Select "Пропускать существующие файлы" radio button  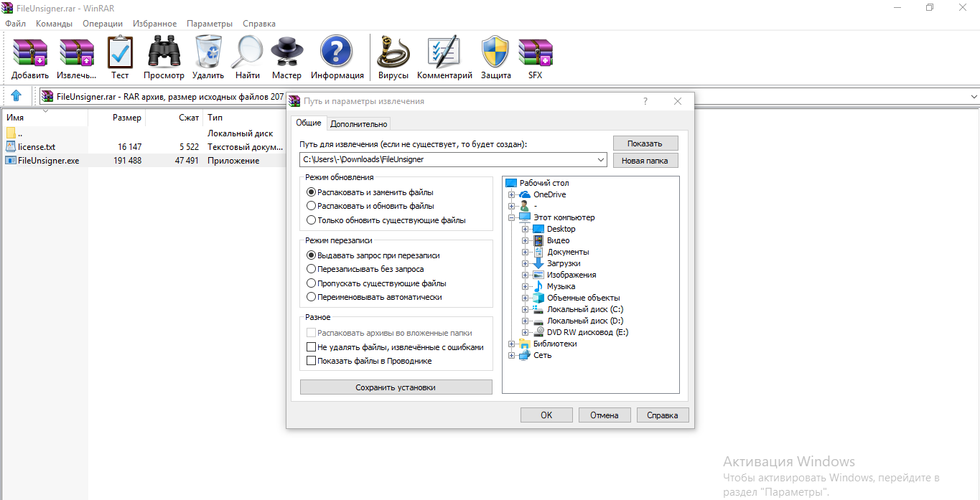click(311, 283)
